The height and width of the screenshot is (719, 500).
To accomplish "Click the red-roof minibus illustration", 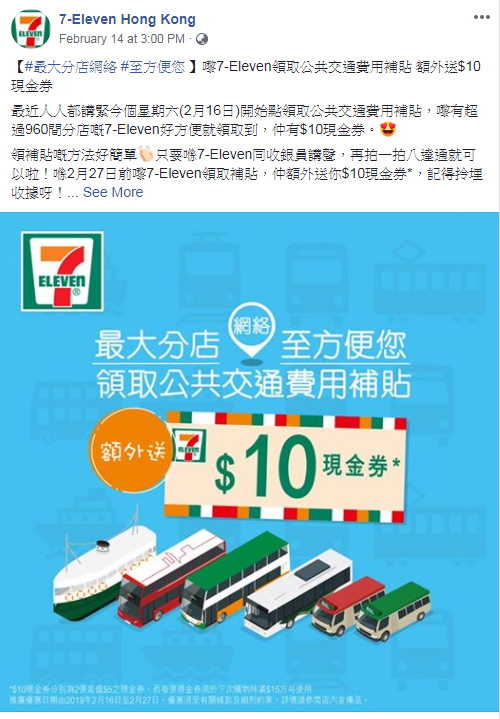I will (x=348, y=604).
